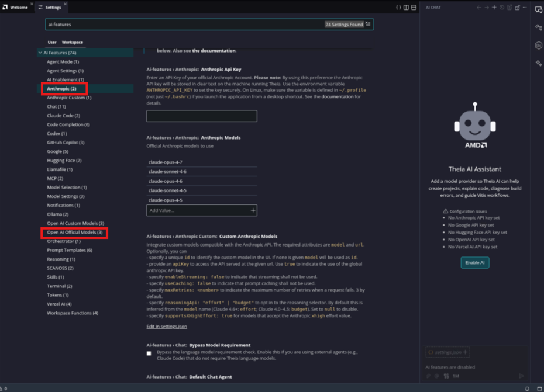Click the unlocked padlock icon in AI Chat
Image resolution: width=544 pixels, height=392 pixels.
click(x=517, y=7)
